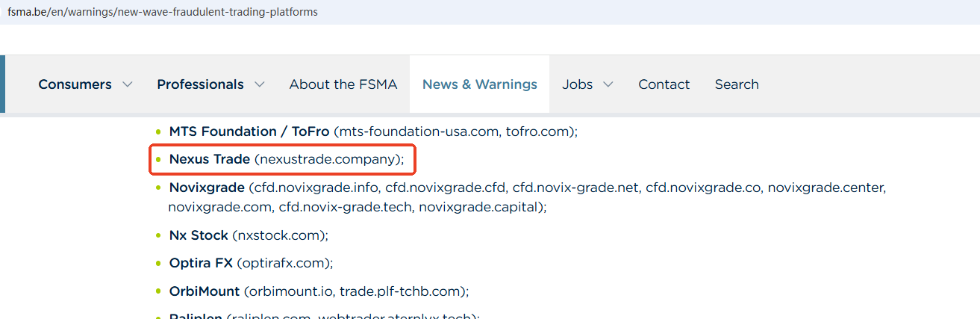980x319 pixels.
Task: Click the Novixgrade platform name
Action: 207,188
